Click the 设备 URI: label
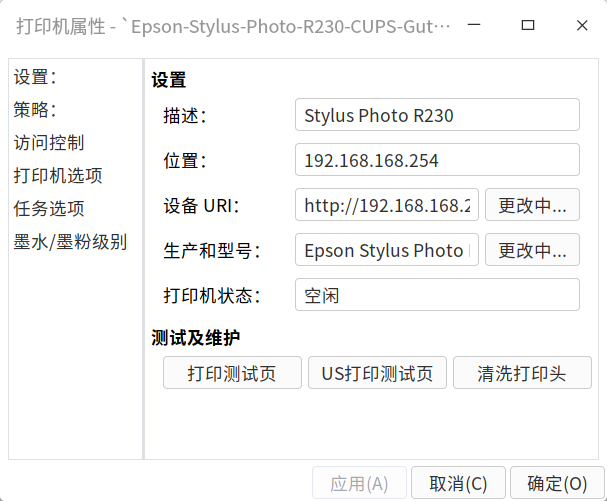This screenshot has height=501, width=607. tap(202, 206)
